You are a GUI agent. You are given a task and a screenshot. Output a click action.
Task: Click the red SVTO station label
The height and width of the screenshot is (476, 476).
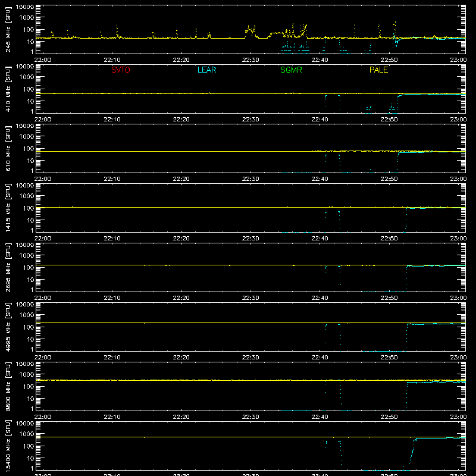[121, 70]
